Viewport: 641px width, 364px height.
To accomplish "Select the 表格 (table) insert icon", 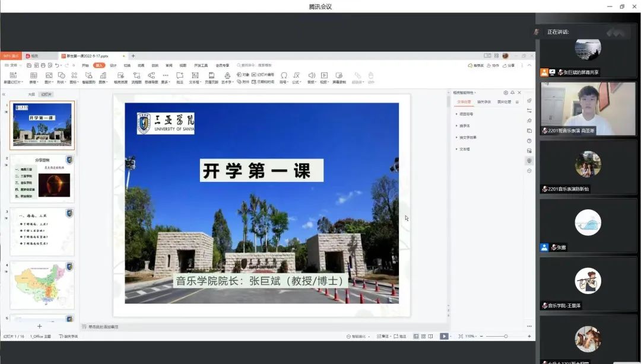I will tap(33, 76).
